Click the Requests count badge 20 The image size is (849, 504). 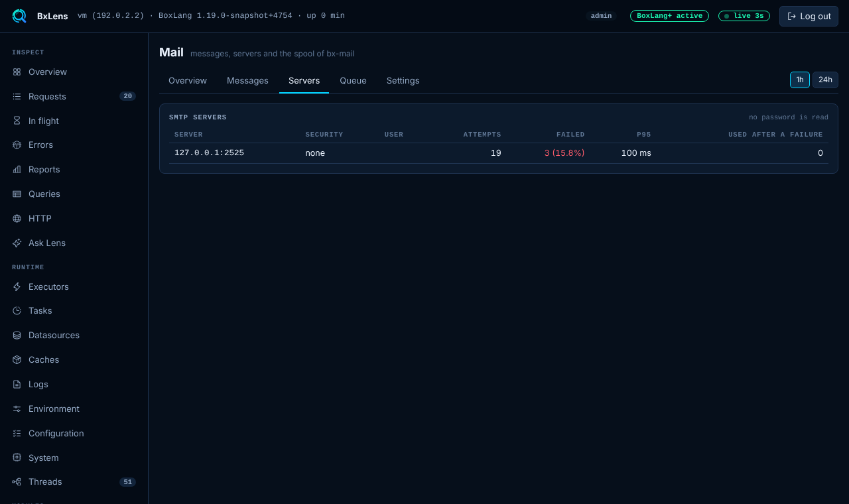coord(127,96)
